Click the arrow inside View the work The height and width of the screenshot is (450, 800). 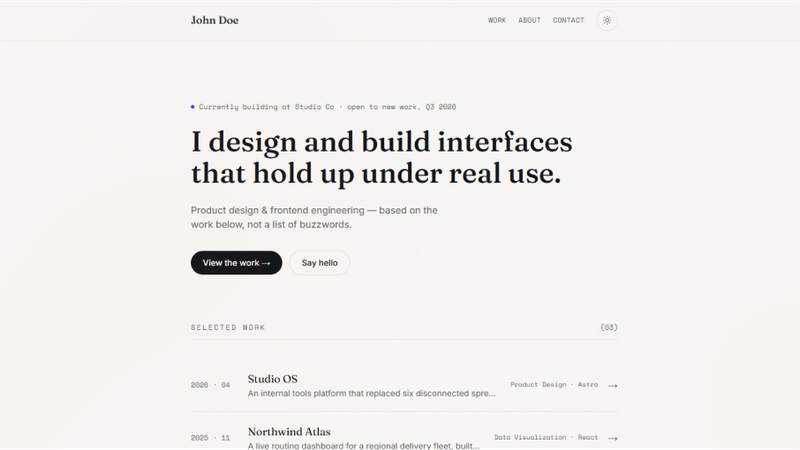tap(266, 263)
